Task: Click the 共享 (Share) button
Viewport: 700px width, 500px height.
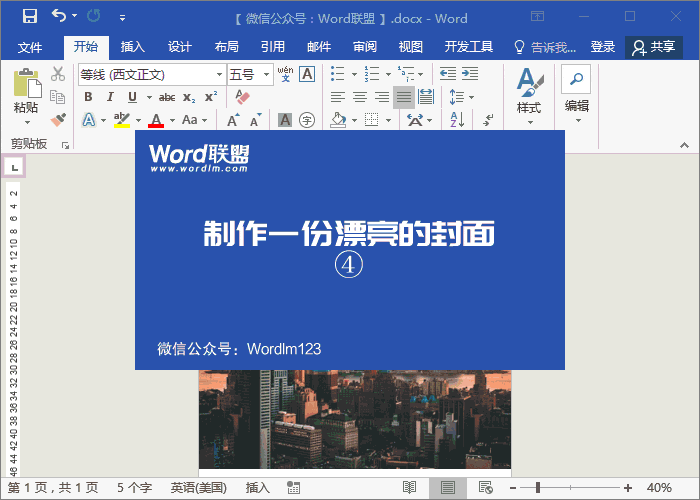Action: (x=654, y=47)
